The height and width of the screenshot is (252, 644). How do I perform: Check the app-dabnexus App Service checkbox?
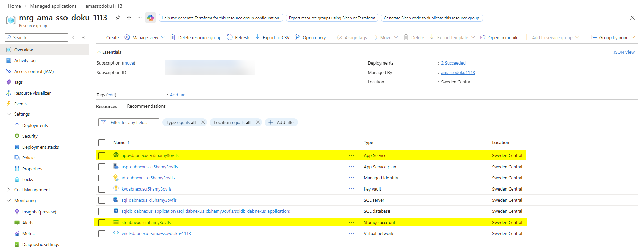(x=102, y=156)
